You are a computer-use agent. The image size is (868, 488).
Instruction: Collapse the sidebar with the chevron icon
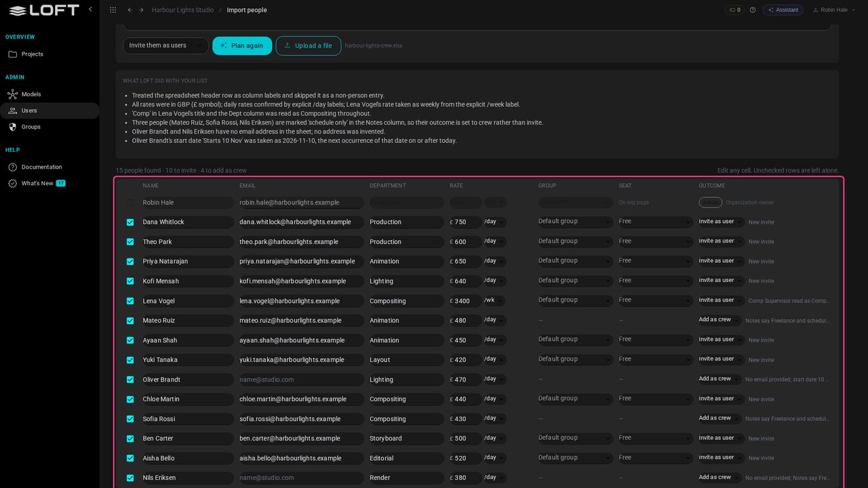pyautogui.click(x=90, y=9)
